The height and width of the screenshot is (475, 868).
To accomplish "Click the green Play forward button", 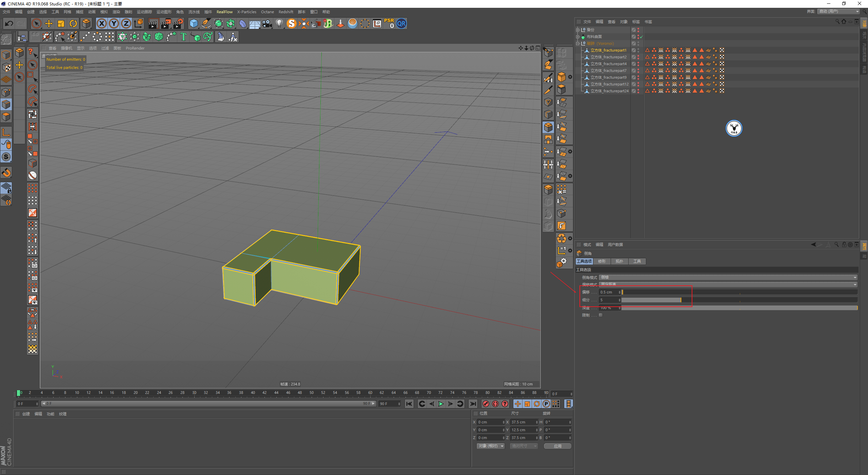I will click(x=441, y=404).
